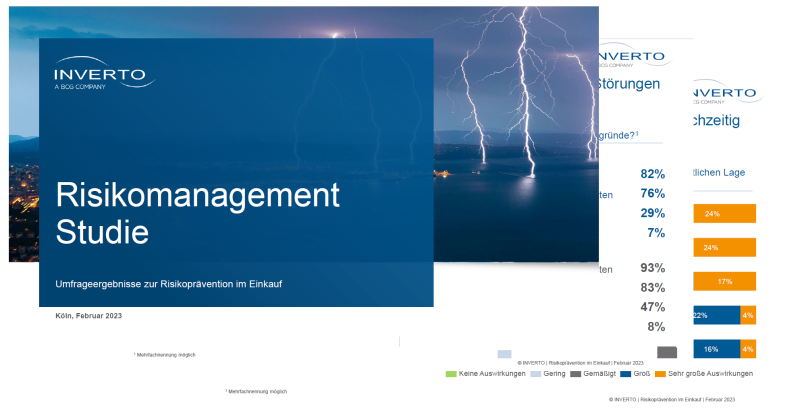
Task: Click the 47% value
Action: tap(653, 307)
